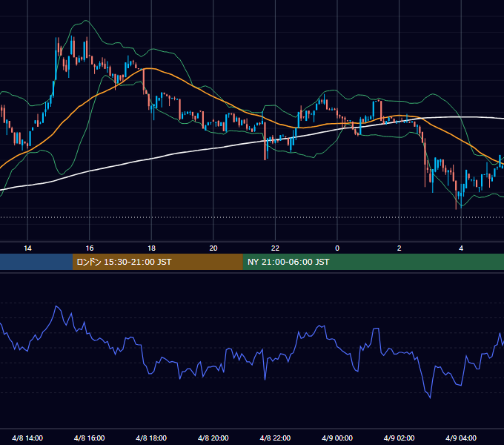Click the '16' hour label on price chart axis
504x445 pixels.
[90, 248]
